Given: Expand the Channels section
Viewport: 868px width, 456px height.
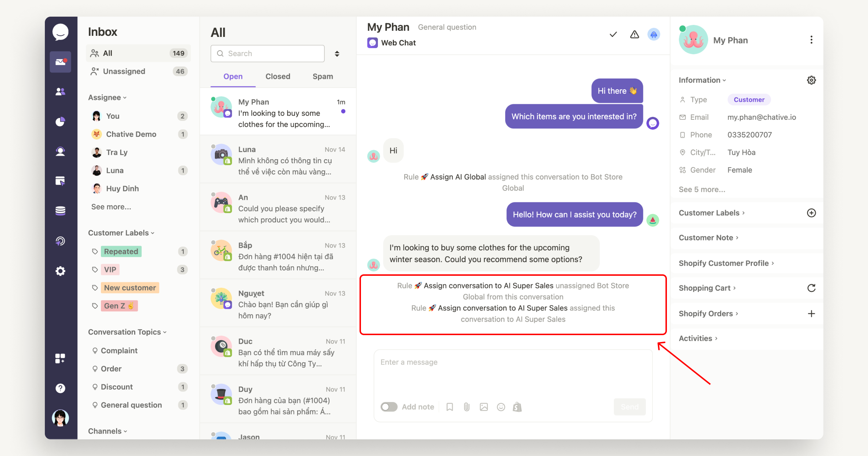Looking at the screenshot, I should (x=125, y=431).
